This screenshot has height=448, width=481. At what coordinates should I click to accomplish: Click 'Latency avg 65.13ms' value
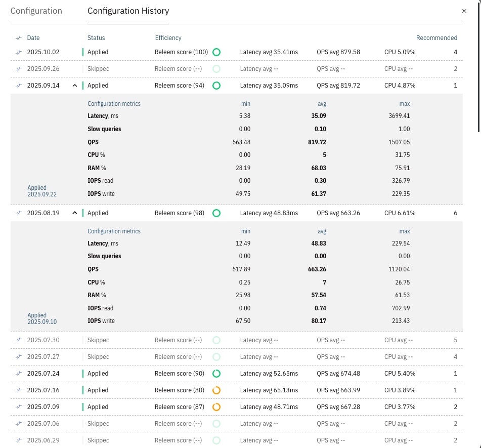point(269,390)
